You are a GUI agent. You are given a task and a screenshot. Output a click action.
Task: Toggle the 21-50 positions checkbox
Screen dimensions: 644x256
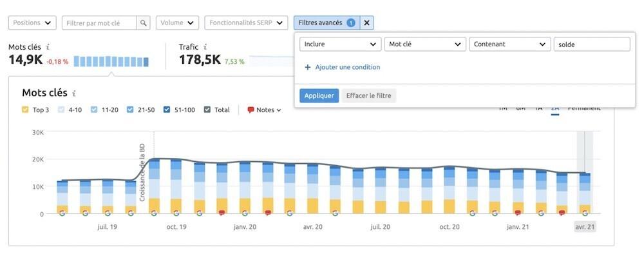[130, 110]
